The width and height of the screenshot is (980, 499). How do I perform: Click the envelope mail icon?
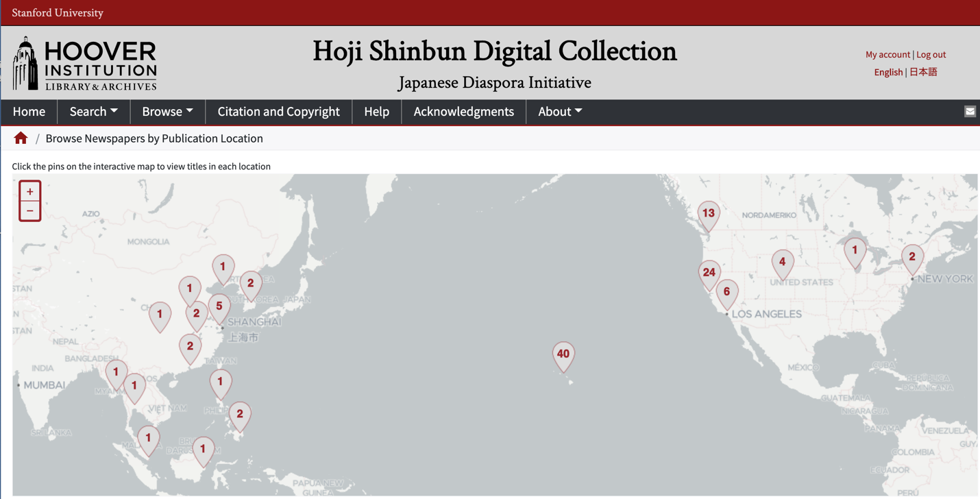coord(970,112)
